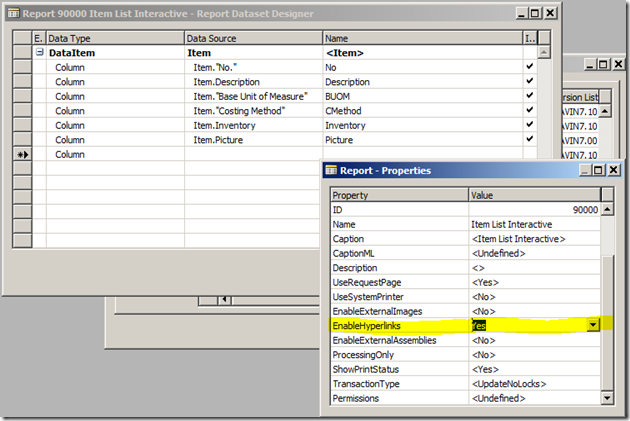Click the EnableExternalAssemblies <No> value
This screenshot has width=630, height=421.
pos(534,340)
